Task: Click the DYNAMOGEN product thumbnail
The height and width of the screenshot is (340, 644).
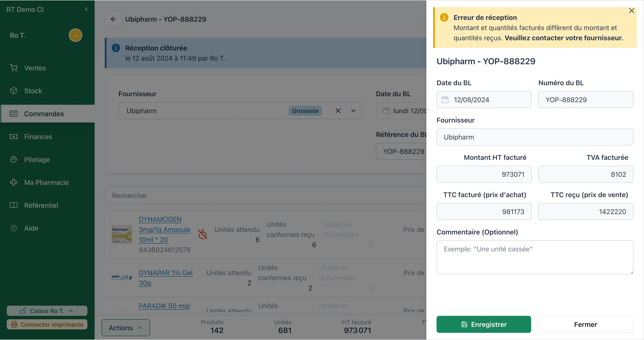Action: click(122, 234)
